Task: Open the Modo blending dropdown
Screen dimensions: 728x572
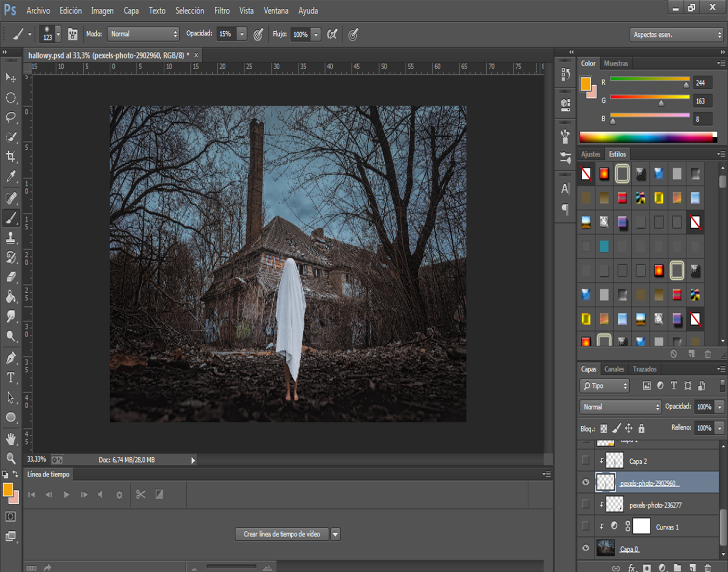Action: (143, 34)
